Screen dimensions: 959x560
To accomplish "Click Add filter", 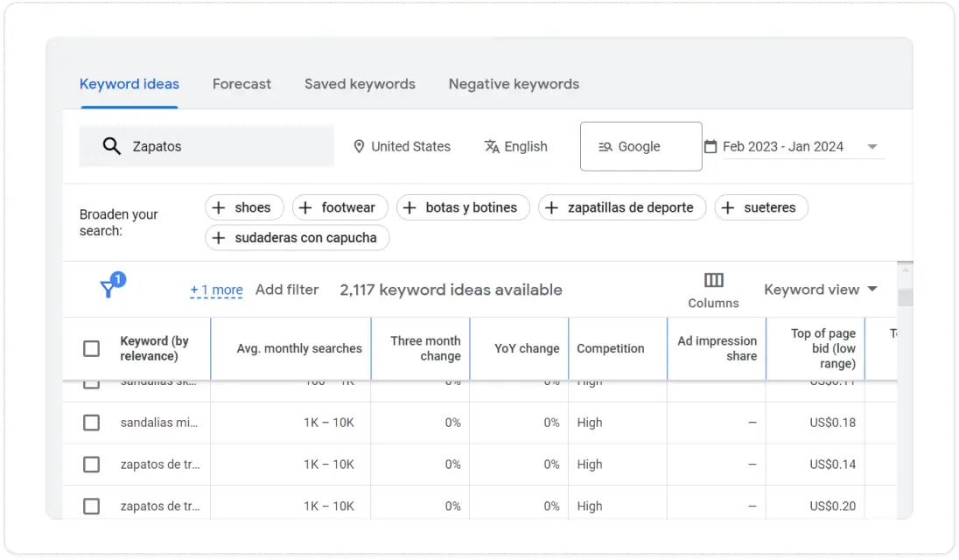I will click(287, 289).
